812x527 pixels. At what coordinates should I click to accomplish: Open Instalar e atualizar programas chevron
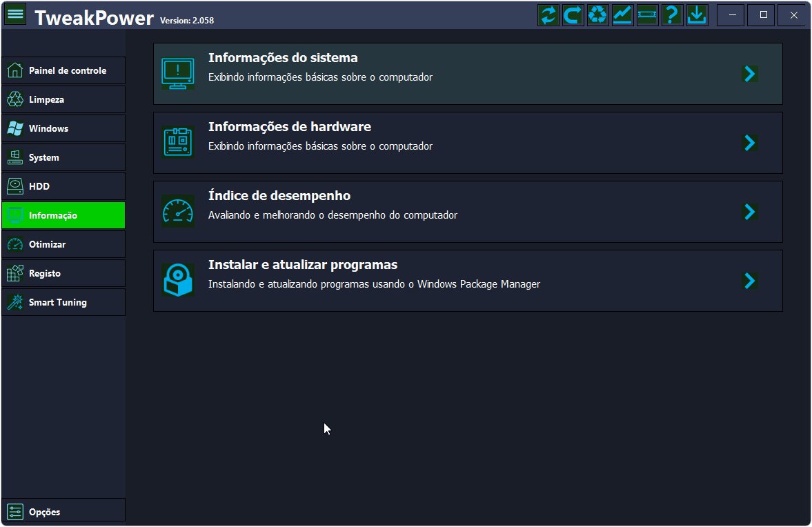(x=750, y=281)
